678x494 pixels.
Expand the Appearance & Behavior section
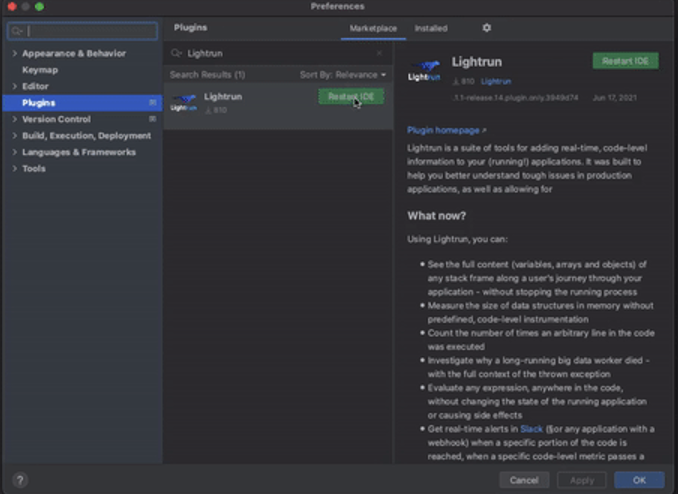[14, 53]
